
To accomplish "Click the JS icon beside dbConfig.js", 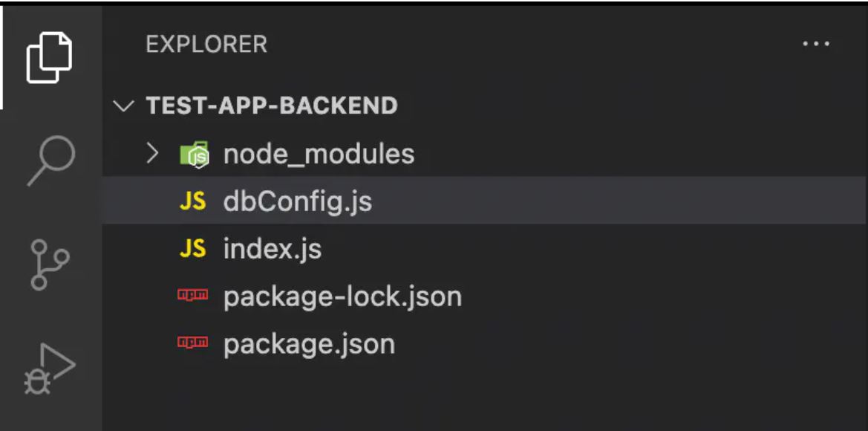I will (192, 201).
